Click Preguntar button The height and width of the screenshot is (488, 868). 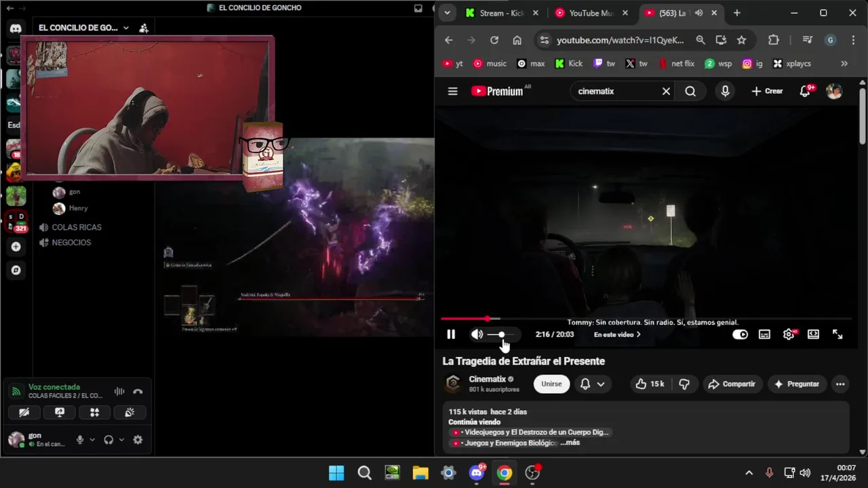tap(797, 384)
